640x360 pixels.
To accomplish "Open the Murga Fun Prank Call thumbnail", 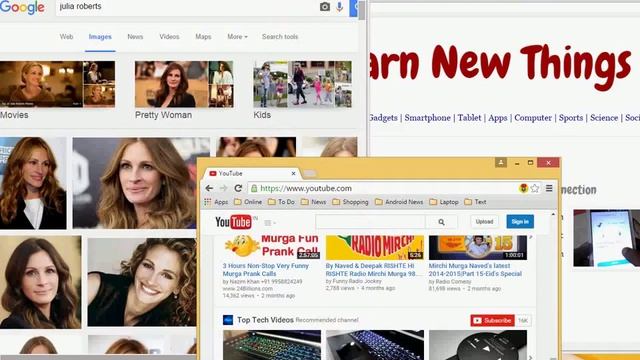I will pyautogui.click(x=271, y=247).
